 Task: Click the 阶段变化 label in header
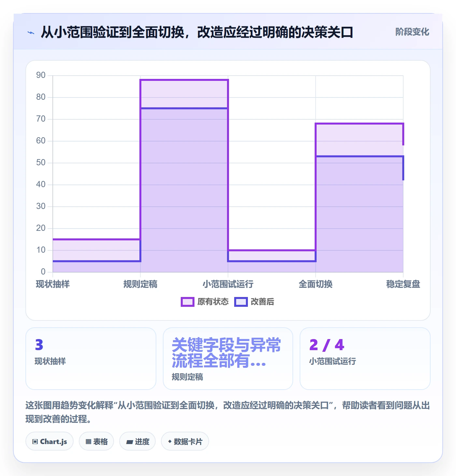point(412,32)
